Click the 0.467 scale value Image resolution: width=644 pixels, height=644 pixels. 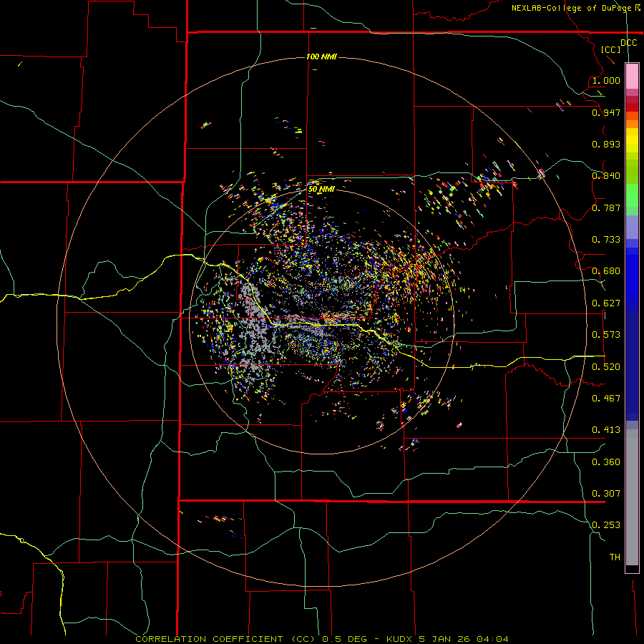point(606,399)
